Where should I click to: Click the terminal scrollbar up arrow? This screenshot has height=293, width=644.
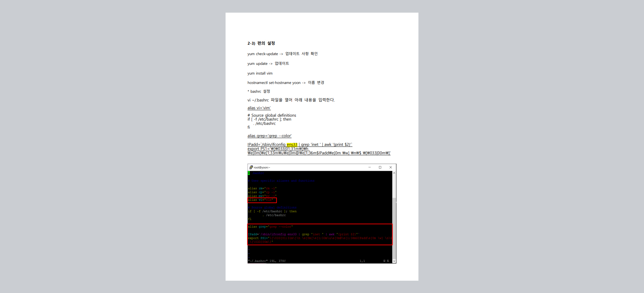click(x=394, y=173)
